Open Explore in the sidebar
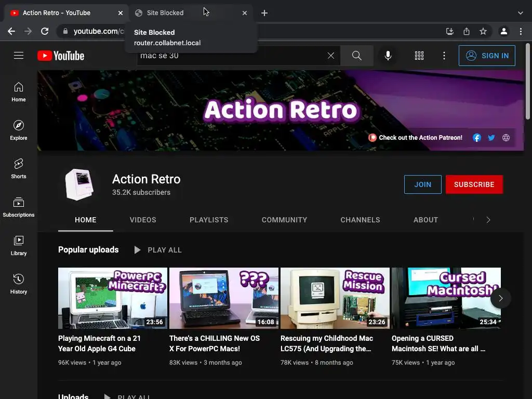 [x=19, y=130]
